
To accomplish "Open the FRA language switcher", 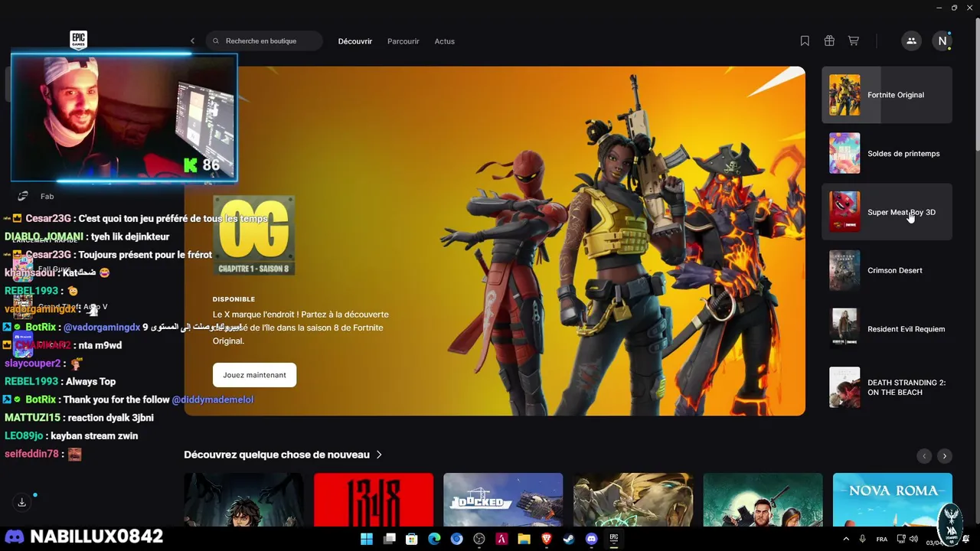I will 882,540.
